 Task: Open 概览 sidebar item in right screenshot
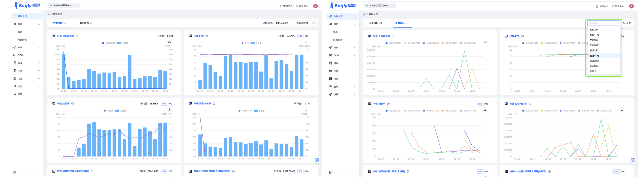[x=342, y=32]
